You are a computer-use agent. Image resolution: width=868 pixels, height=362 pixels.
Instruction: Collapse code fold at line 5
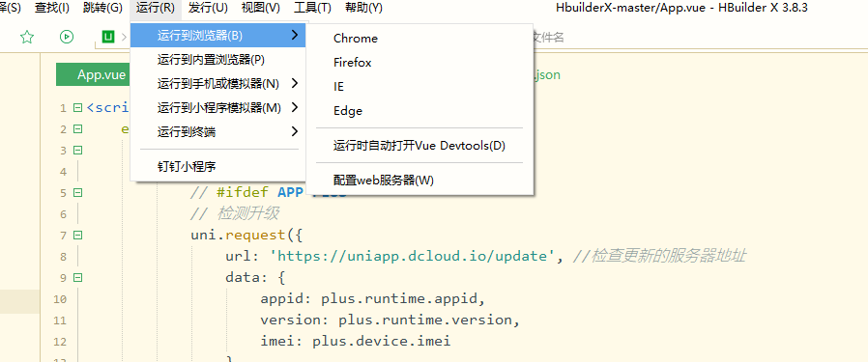tap(77, 193)
